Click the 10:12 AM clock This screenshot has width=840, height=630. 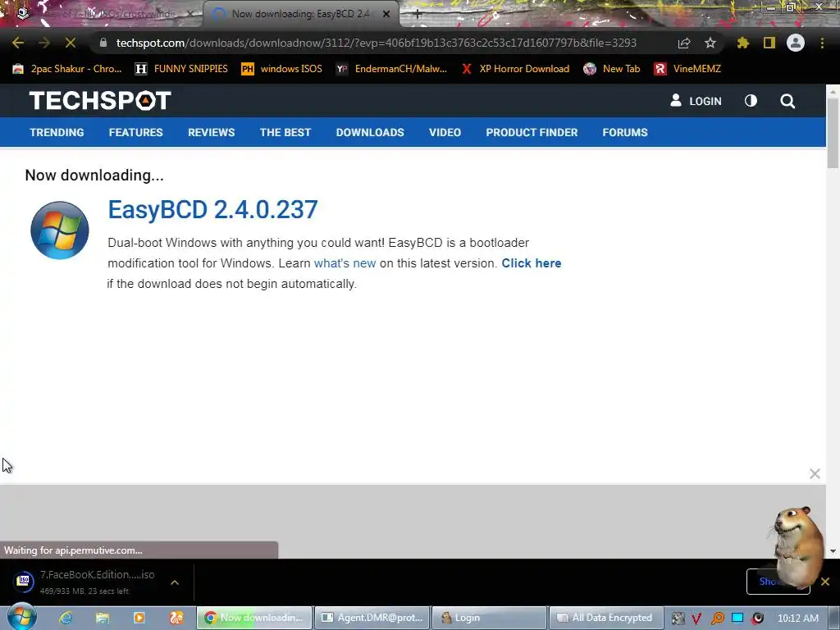798,619
